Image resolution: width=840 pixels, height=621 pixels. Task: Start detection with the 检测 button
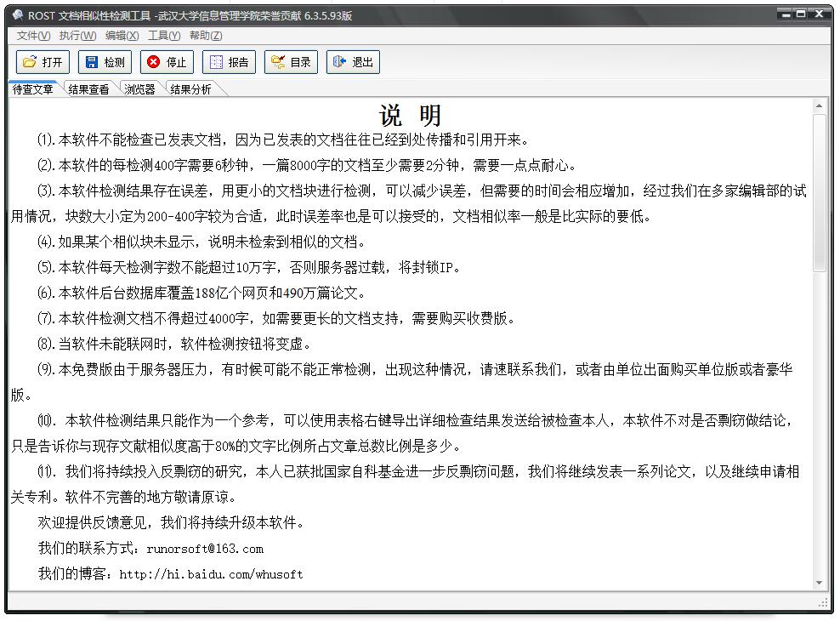105,62
